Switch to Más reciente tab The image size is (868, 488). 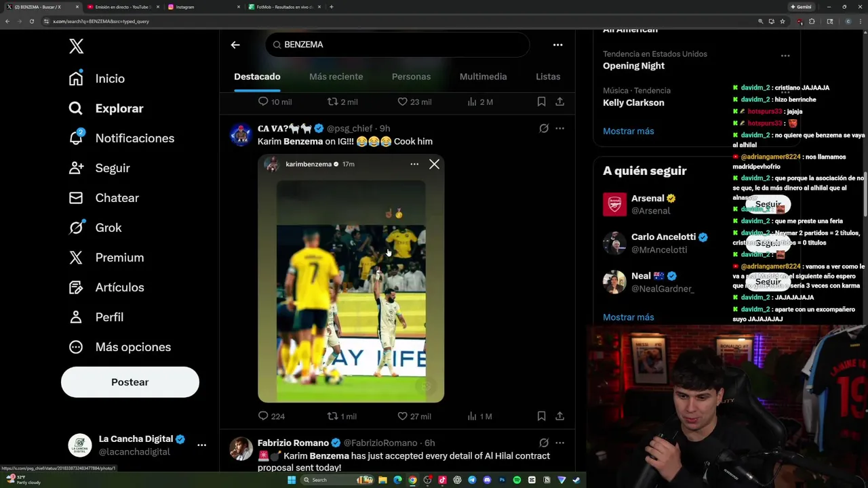pyautogui.click(x=336, y=77)
